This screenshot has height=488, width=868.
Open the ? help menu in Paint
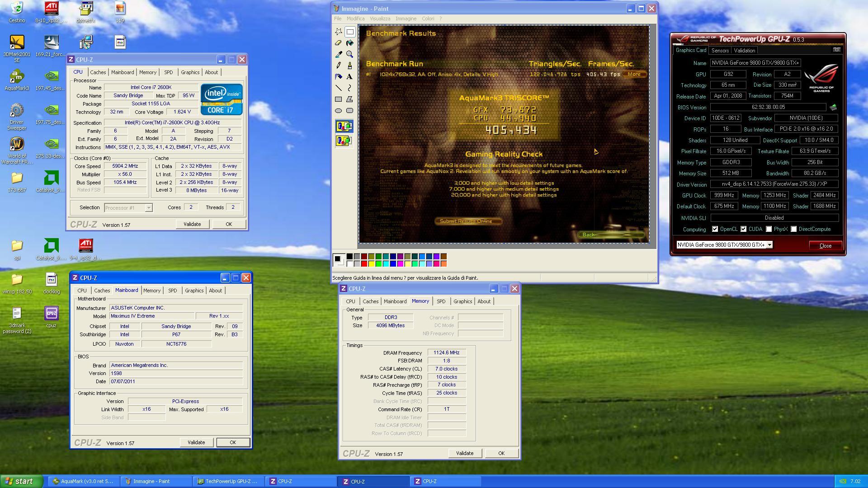(441, 19)
